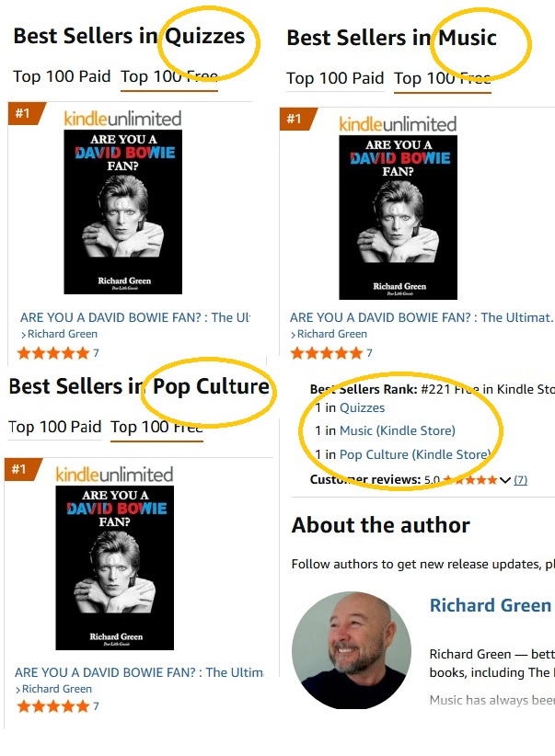Select Top 100 Paid tab under Pop Culture

[55, 427]
